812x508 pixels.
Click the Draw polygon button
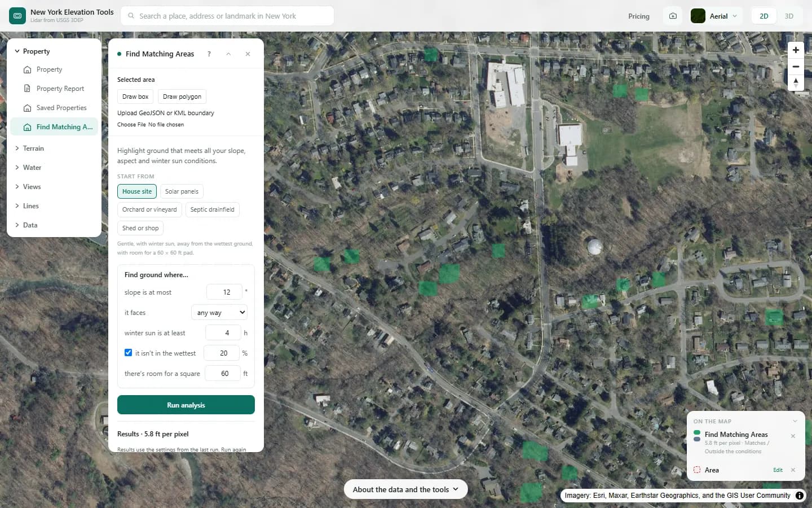[x=182, y=97]
